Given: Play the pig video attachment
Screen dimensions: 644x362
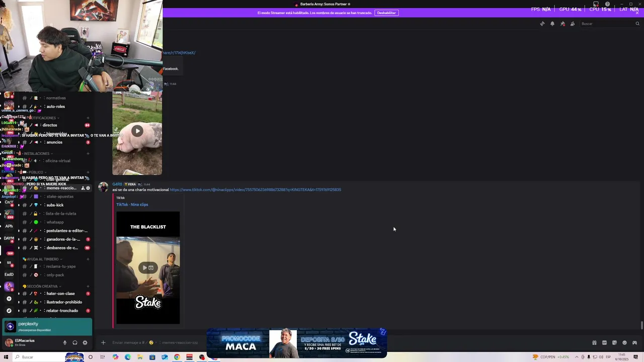Looking at the screenshot, I should (x=137, y=131).
